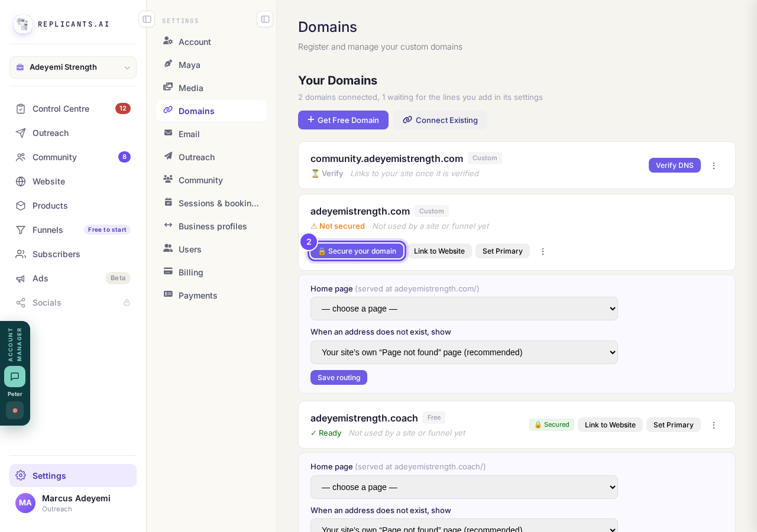The image size is (757, 532).
Task: Open the Domains settings tab
Action: coord(211,111)
